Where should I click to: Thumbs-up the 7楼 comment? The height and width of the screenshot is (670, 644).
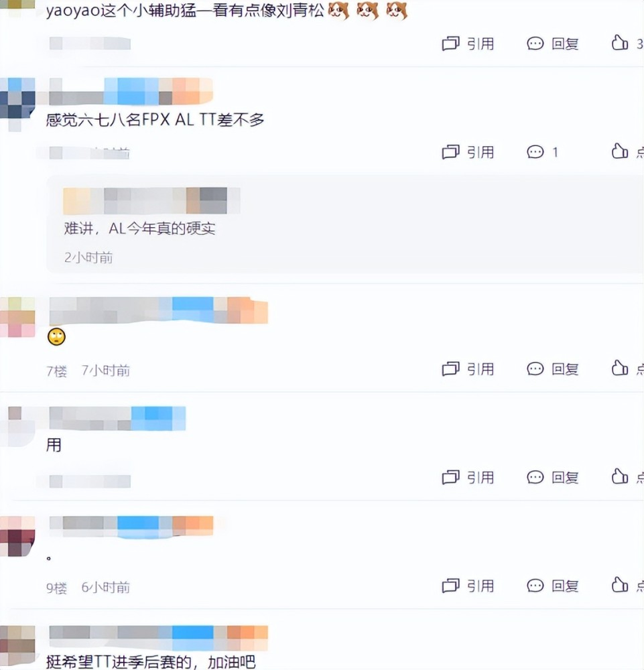click(x=627, y=368)
